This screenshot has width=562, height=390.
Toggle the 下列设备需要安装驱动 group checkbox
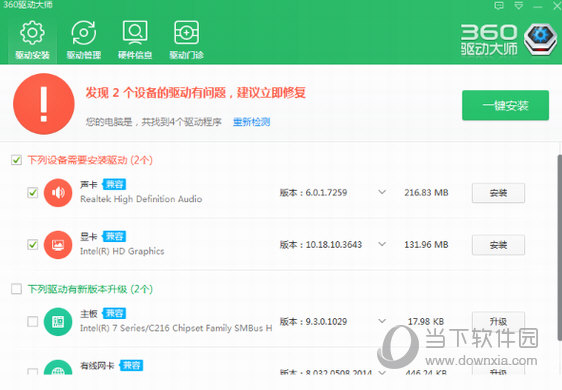16,160
